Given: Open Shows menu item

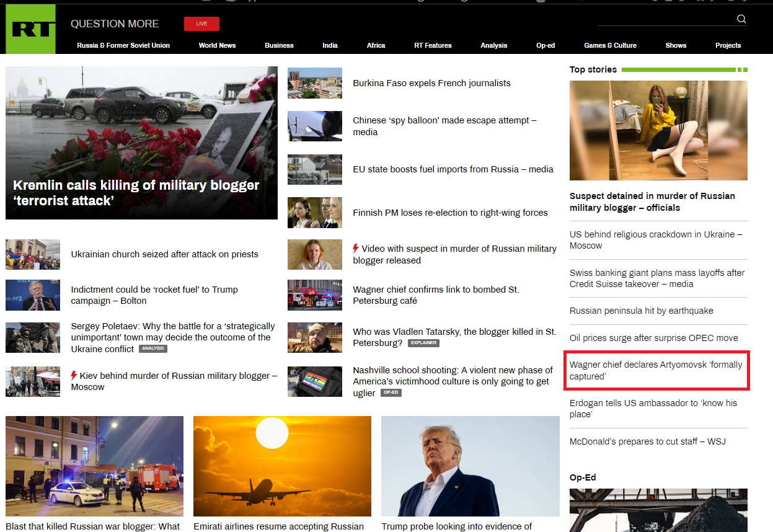Looking at the screenshot, I should click(x=676, y=45).
